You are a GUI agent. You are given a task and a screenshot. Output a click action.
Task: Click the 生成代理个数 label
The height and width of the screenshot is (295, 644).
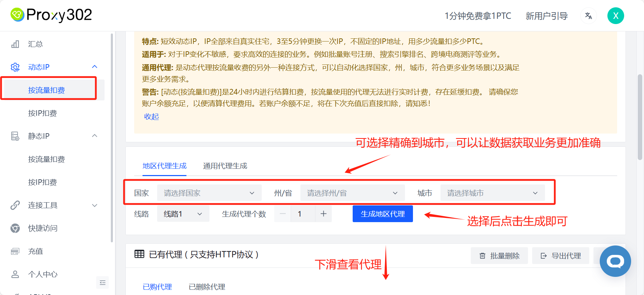click(x=244, y=214)
